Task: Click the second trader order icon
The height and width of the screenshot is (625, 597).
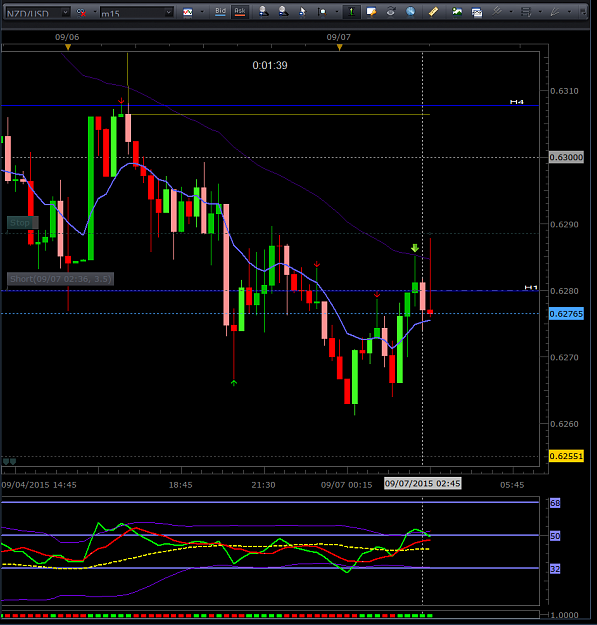Action: (x=283, y=12)
